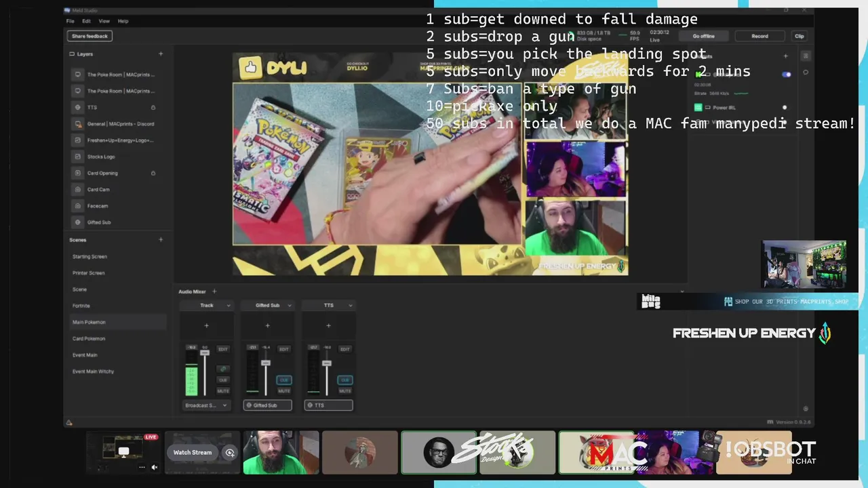Image resolution: width=868 pixels, height=488 pixels.
Task: Click the Go offline button
Action: click(703, 36)
